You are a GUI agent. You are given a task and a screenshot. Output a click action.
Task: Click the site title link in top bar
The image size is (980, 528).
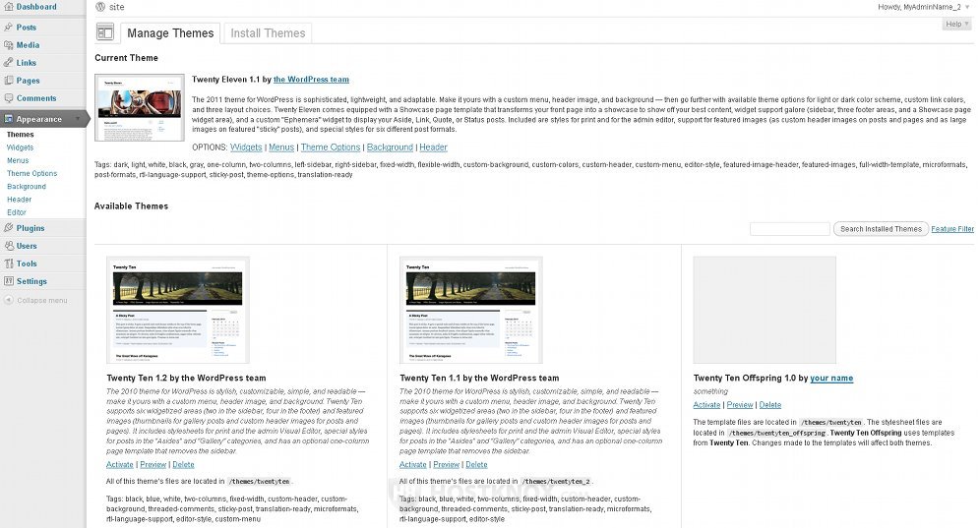click(x=117, y=7)
